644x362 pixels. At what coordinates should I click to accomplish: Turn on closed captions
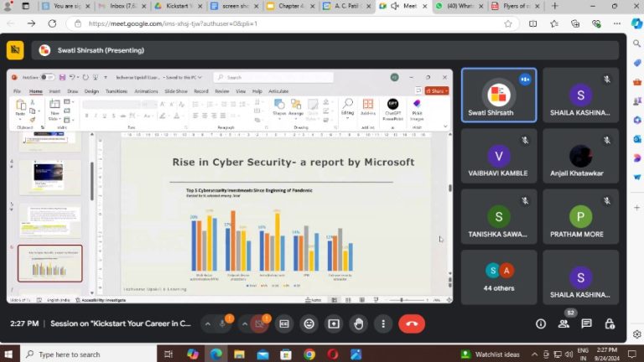point(284,323)
